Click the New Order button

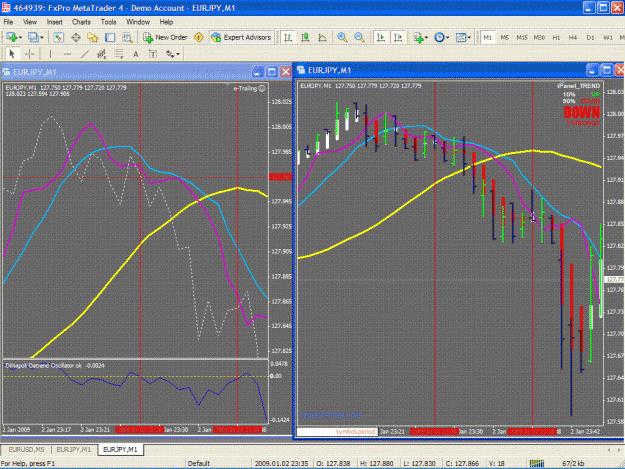point(165,37)
